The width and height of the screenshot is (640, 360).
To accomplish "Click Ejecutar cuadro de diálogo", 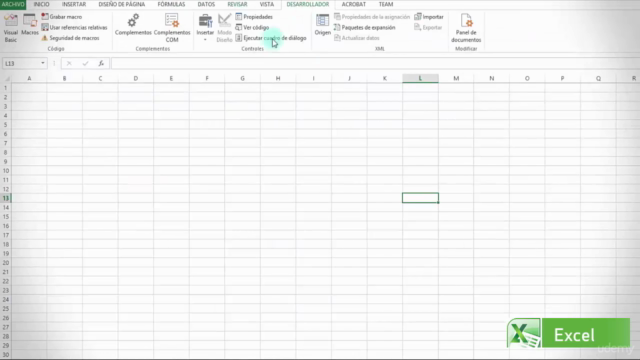I will (271, 38).
